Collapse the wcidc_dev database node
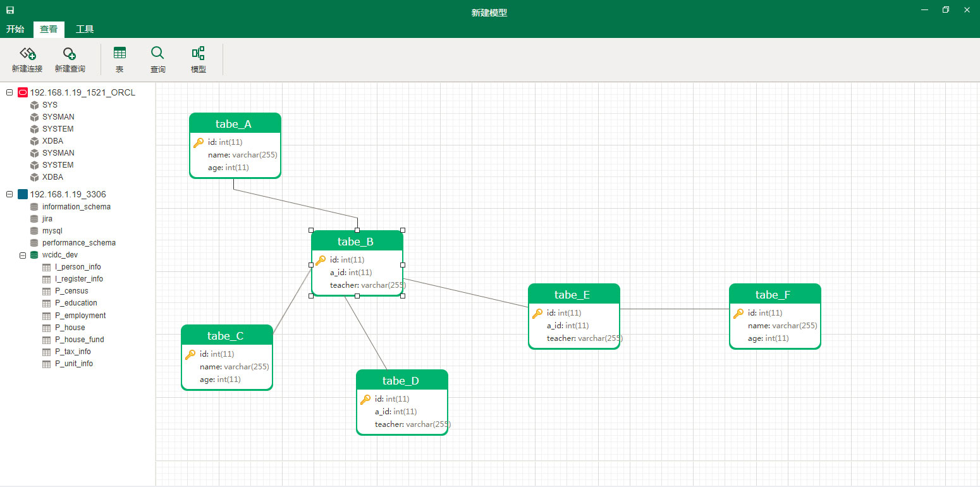Viewport: 980px width, 487px height. pyautogui.click(x=23, y=255)
